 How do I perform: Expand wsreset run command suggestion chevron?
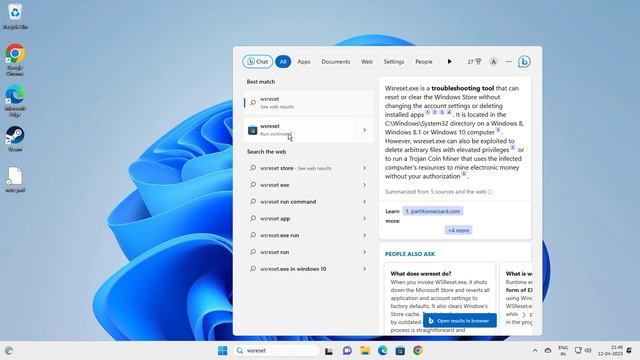pyautogui.click(x=364, y=202)
